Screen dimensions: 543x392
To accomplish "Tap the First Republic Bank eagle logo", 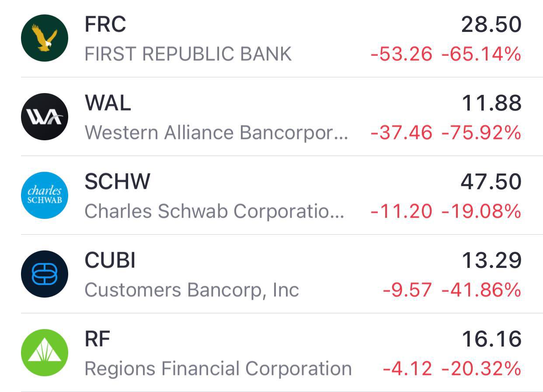I will 45,38.
